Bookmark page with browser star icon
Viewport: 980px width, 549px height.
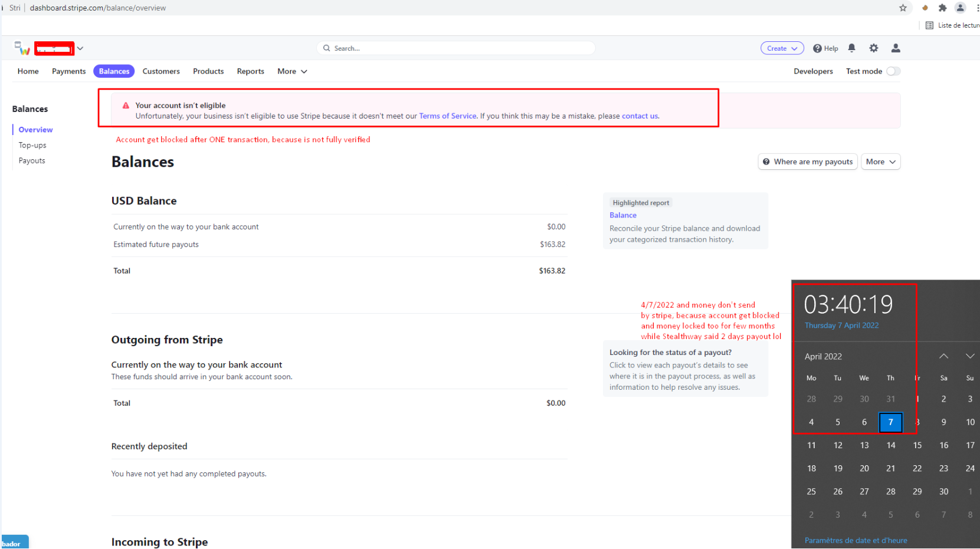[x=903, y=8]
